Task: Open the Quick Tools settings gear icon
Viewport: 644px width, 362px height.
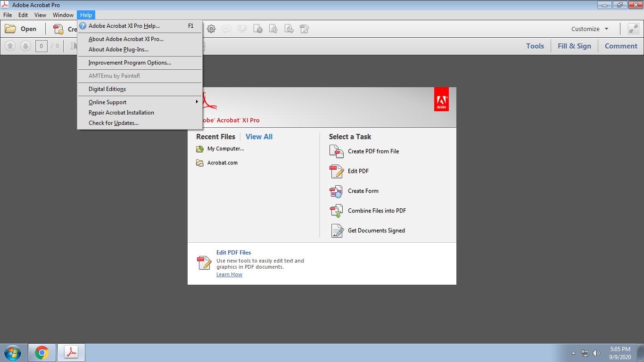Action: [211, 29]
